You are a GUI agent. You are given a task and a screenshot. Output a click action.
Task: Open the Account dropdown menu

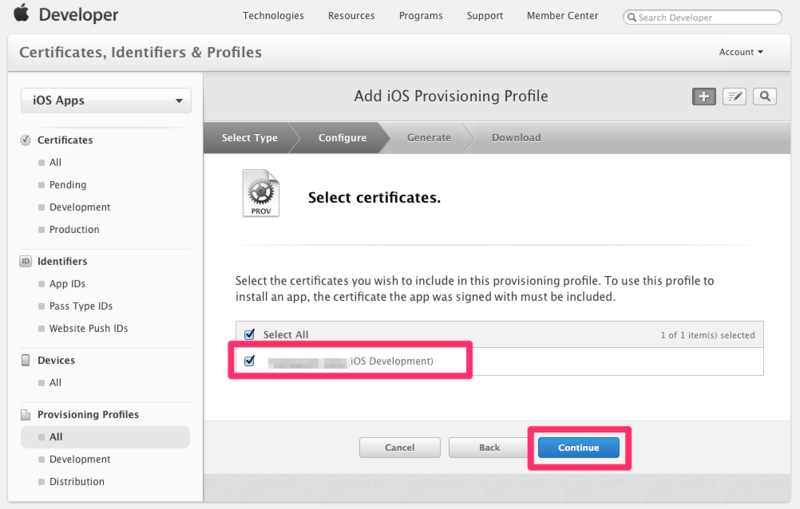741,52
